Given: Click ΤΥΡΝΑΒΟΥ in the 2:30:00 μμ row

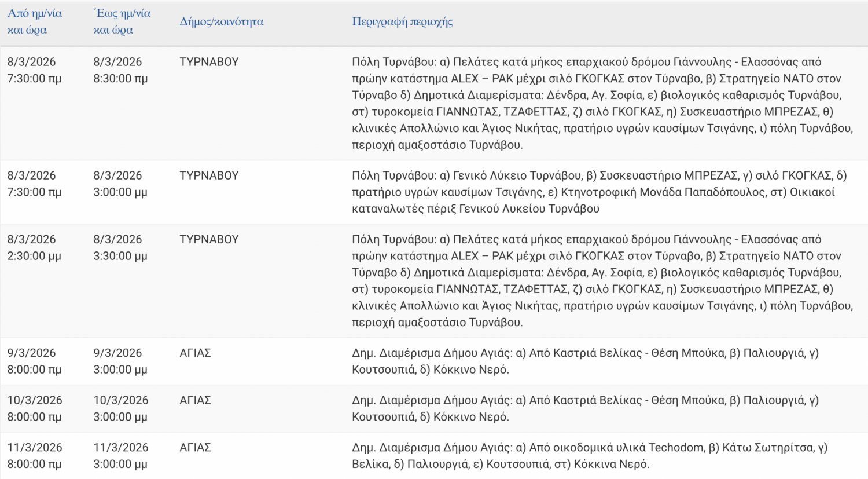Looking at the screenshot, I should coord(209,239).
